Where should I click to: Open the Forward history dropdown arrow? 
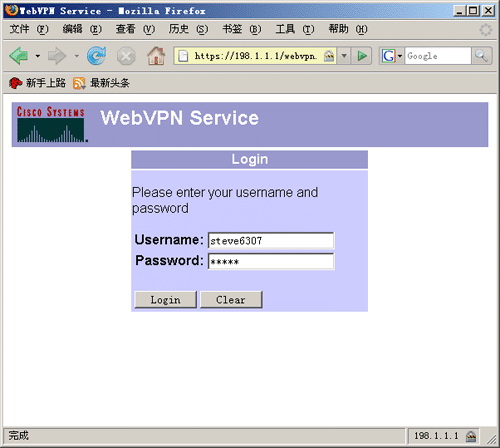coord(77,56)
